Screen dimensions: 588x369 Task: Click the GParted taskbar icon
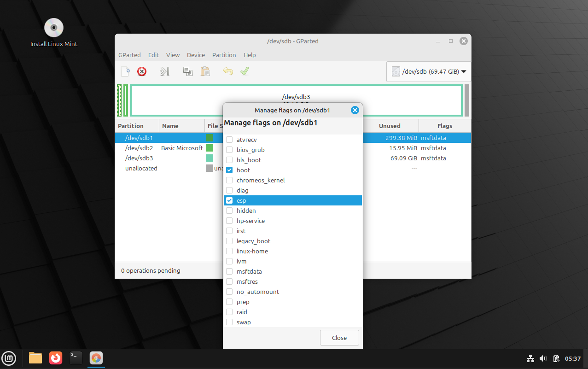(96, 358)
